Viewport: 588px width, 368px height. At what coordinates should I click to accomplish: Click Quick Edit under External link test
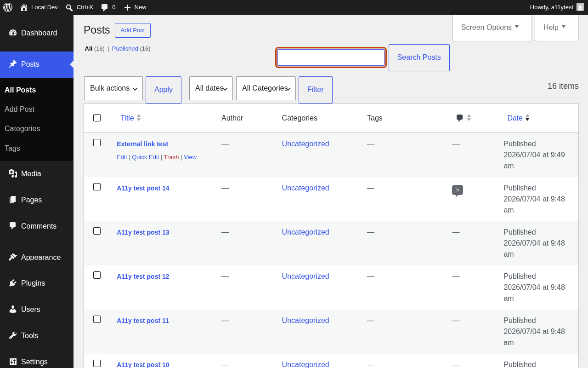point(146,157)
